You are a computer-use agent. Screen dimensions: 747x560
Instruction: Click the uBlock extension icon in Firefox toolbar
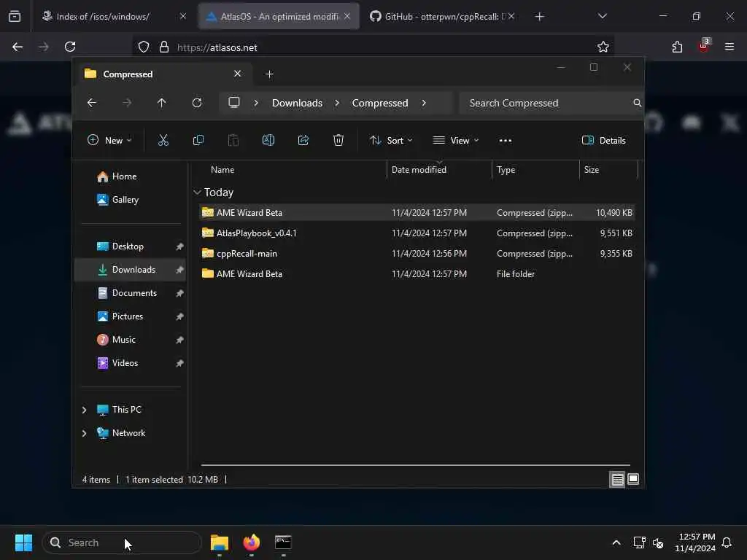click(x=704, y=46)
